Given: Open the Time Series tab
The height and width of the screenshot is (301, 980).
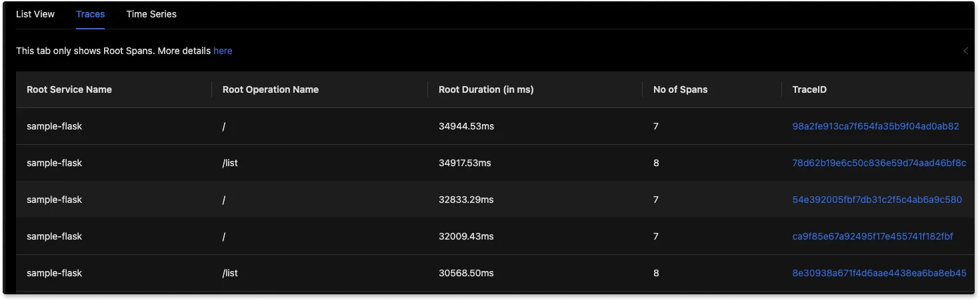Looking at the screenshot, I should [151, 14].
